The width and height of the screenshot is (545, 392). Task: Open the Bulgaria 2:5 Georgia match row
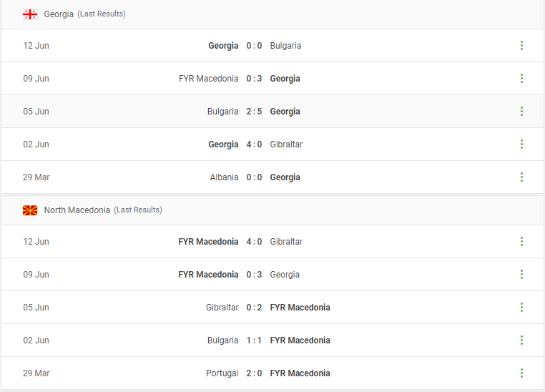click(x=272, y=111)
